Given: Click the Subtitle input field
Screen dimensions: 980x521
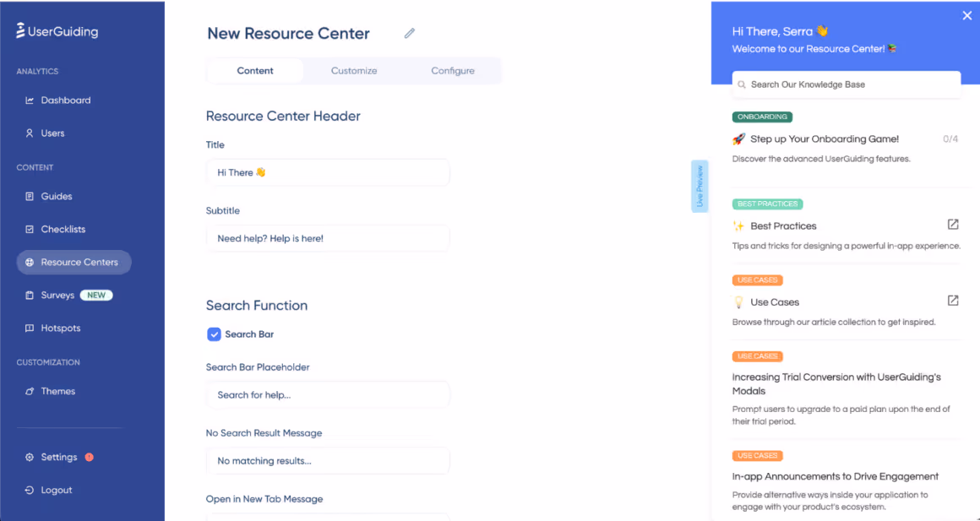Looking at the screenshot, I should 328,239.
